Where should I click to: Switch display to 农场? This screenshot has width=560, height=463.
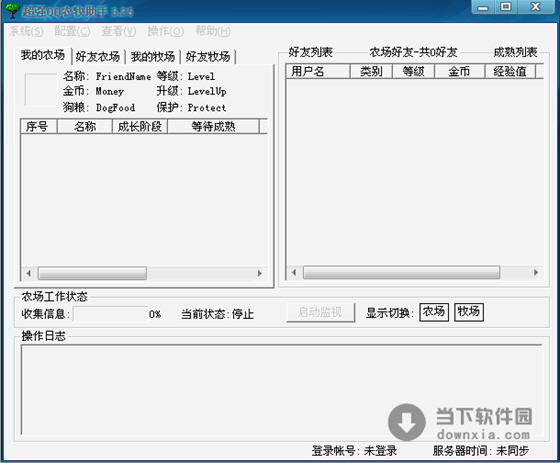434,312
